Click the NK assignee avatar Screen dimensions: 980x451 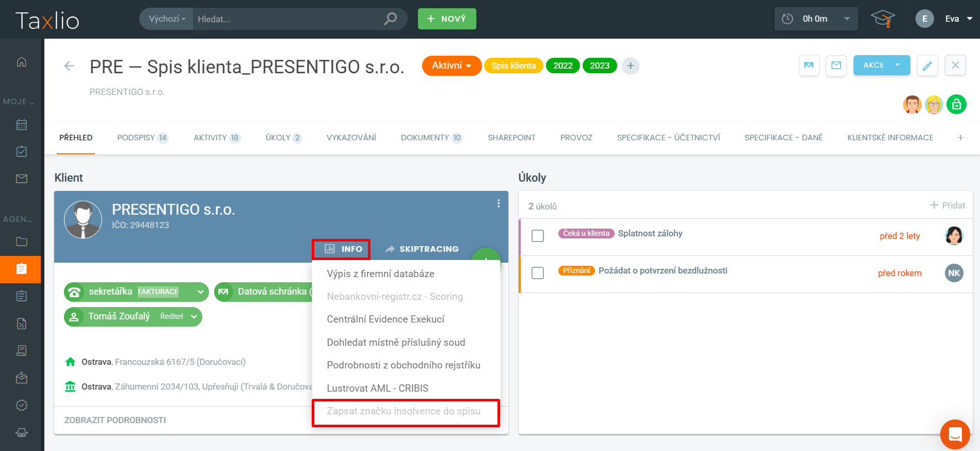click(954, 273)
